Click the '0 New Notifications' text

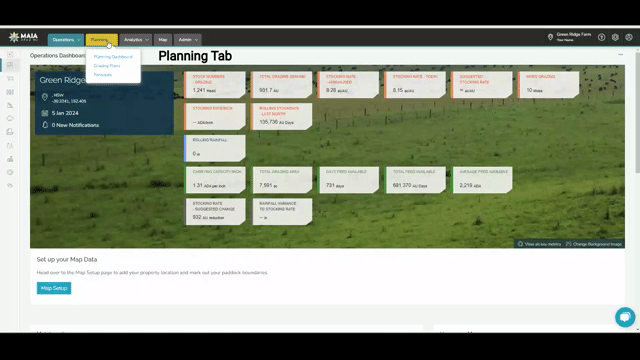tap(75, 125)
